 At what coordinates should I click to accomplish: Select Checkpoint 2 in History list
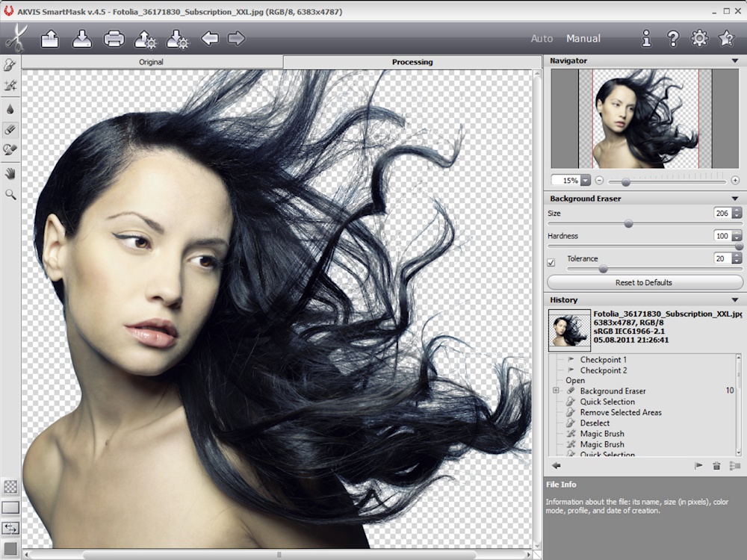pyautogui.click(x=604, y=370)
